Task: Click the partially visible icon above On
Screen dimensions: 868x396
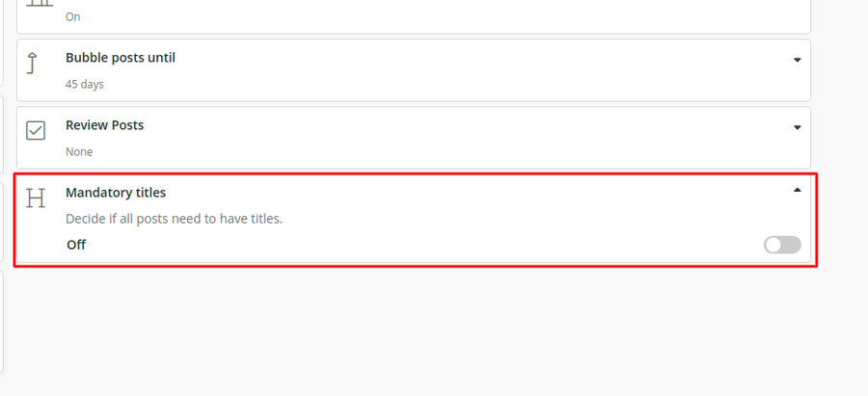Action: tap(40, 3)
